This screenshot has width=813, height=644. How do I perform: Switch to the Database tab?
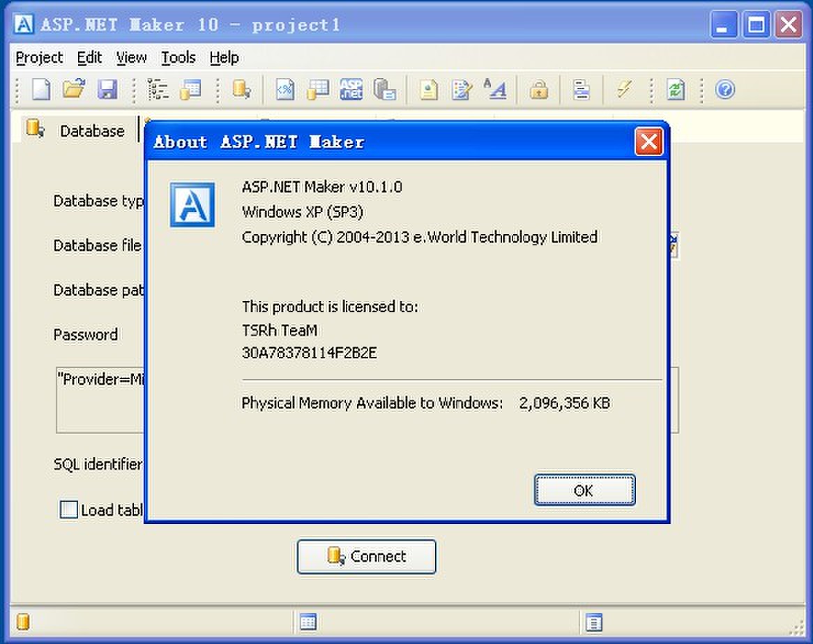(78, 130)
